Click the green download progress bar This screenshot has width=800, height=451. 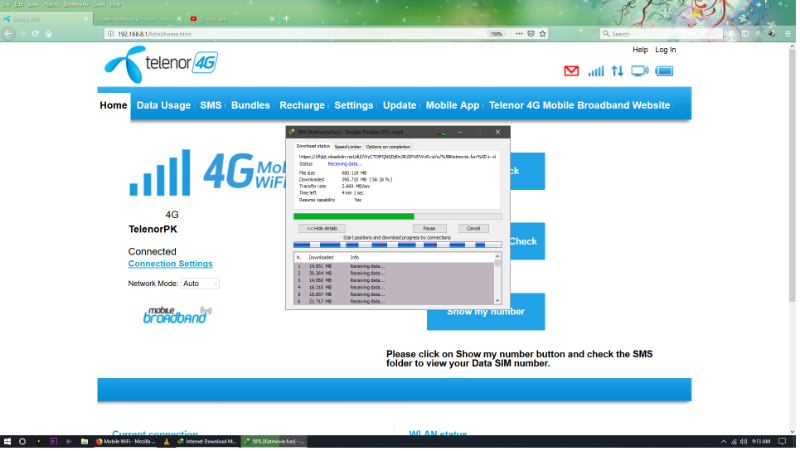[399, 217]
